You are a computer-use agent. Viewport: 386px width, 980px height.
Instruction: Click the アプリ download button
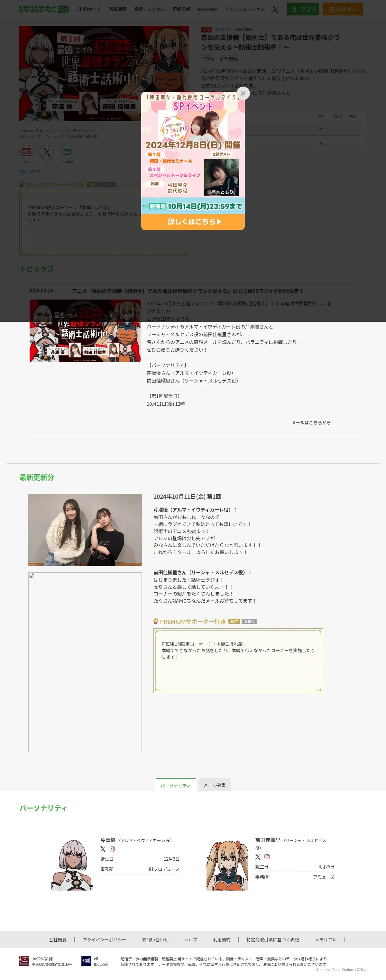(x=303, y=9)
